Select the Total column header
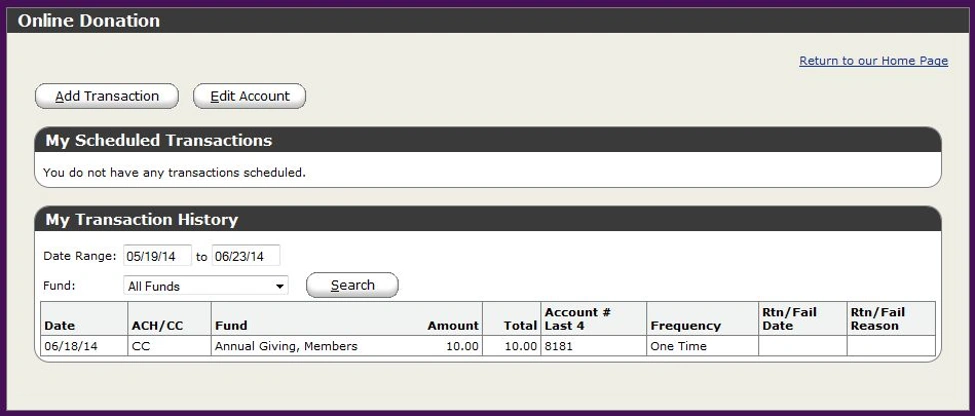The width and height of the screenshot is (977, 416). coord(520,325)
